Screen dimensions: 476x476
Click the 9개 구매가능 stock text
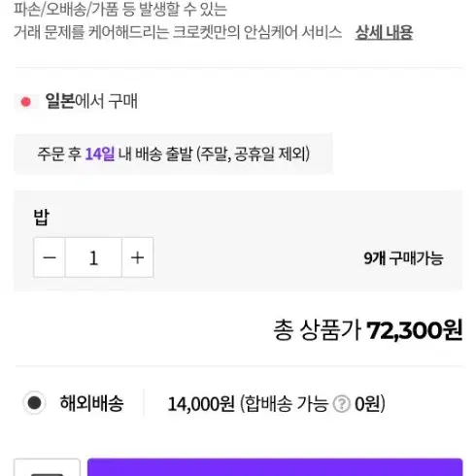click(403, 258)
